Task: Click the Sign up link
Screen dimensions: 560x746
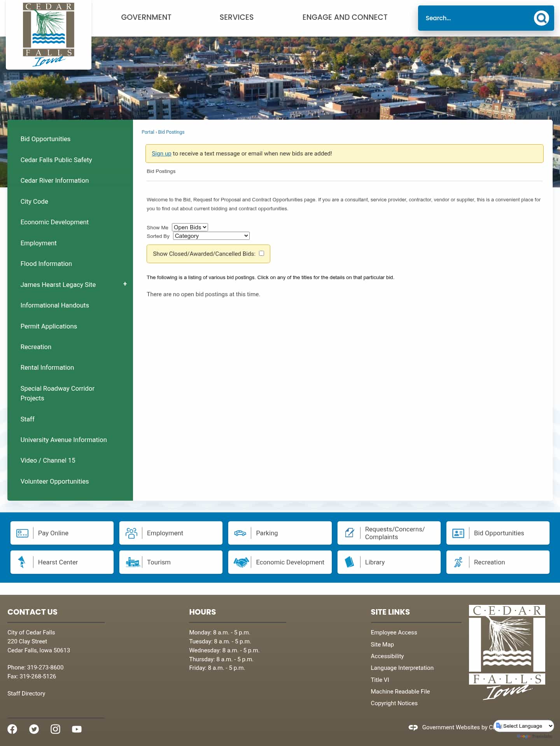Action: coord(161,154)
